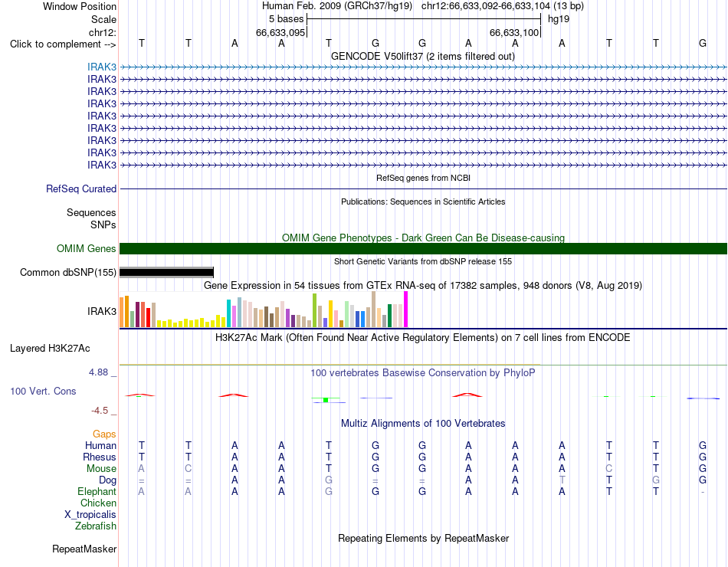The image size is (728, 567).
Task: Click the Window Position label
Action: [x=80, y=7]
